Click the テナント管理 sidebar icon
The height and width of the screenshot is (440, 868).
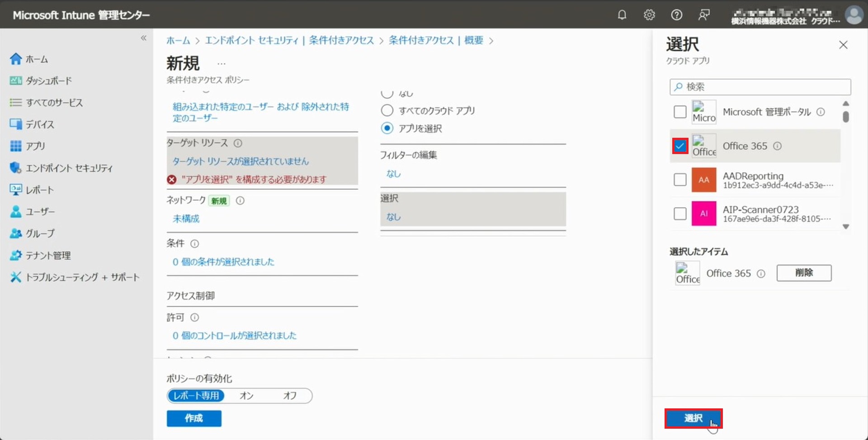pyautogui.click(x=16, y=255)
